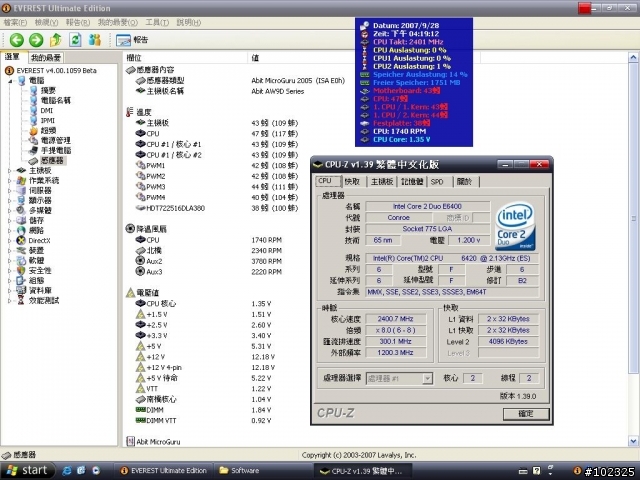Image resolution: width=640 pixels, height=480 pixels.
Task: Click the EVEREST tray icon in taskbar
Action: coord(577,471)
